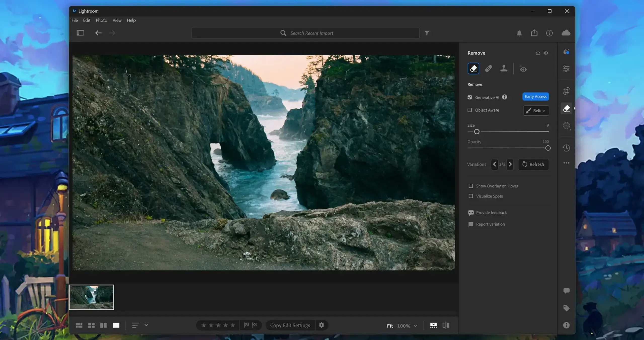The width and height of the screenshot is (644, 340).
Task: Click the Copy Edit Settings button
Action: point(290,325)
